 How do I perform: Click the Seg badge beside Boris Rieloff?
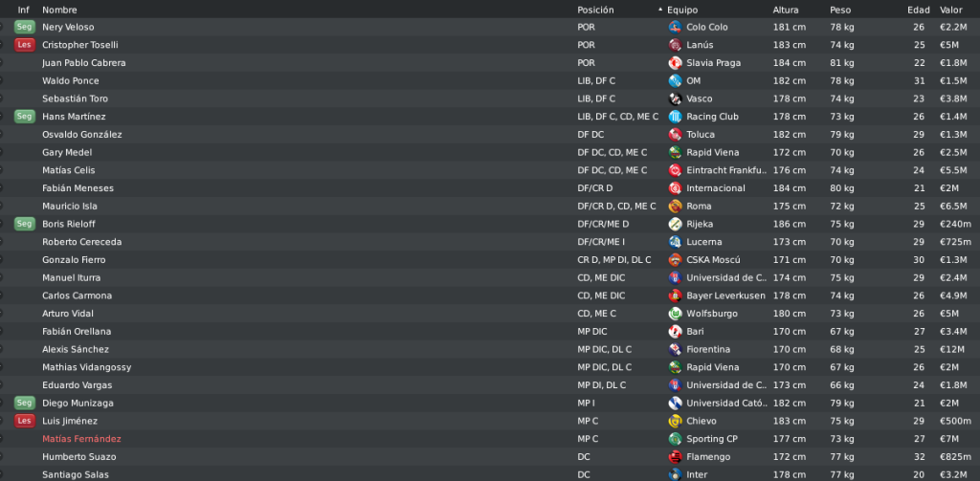pyautogui.click(x=24, y=224)
